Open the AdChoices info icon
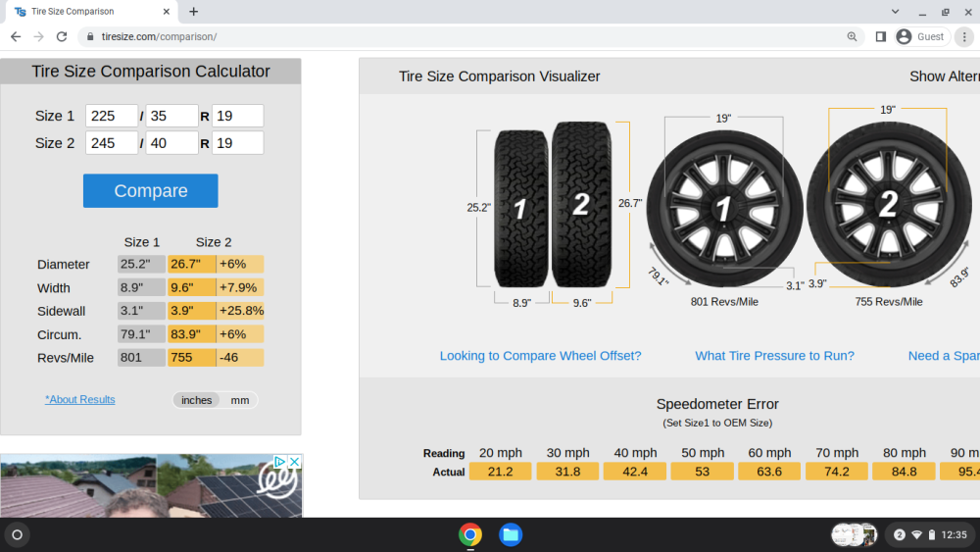The height and width of the screenshot is (552, 980). 280,462
